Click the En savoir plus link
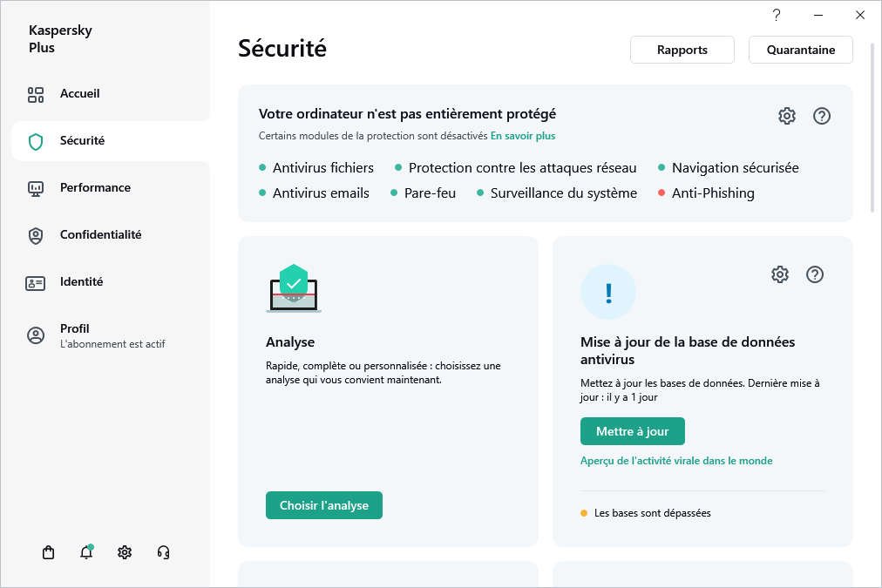The image size is (882, 588). pyautogui.click(x=524, y=137)
